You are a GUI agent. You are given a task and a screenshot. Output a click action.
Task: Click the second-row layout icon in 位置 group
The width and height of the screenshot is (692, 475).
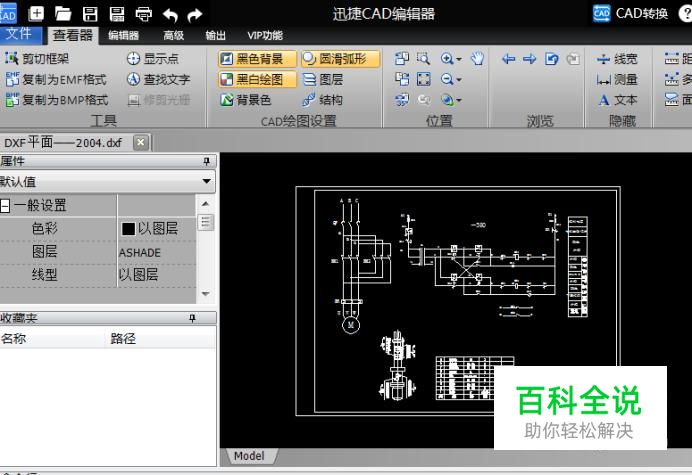click(x=402, y=79)
